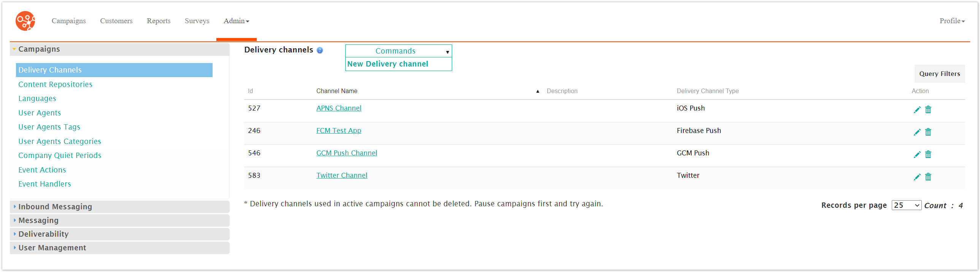Image resolution: width=980 pixels, height=272 pixels.
Task: Edit the Twitter Channel
Action: coord(917,177)
